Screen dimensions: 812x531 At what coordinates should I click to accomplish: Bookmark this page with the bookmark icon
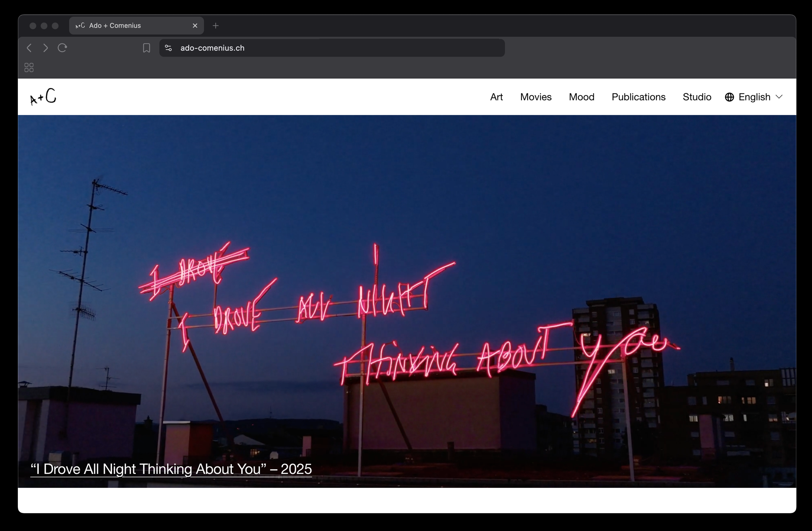click(x=146, y=48)
